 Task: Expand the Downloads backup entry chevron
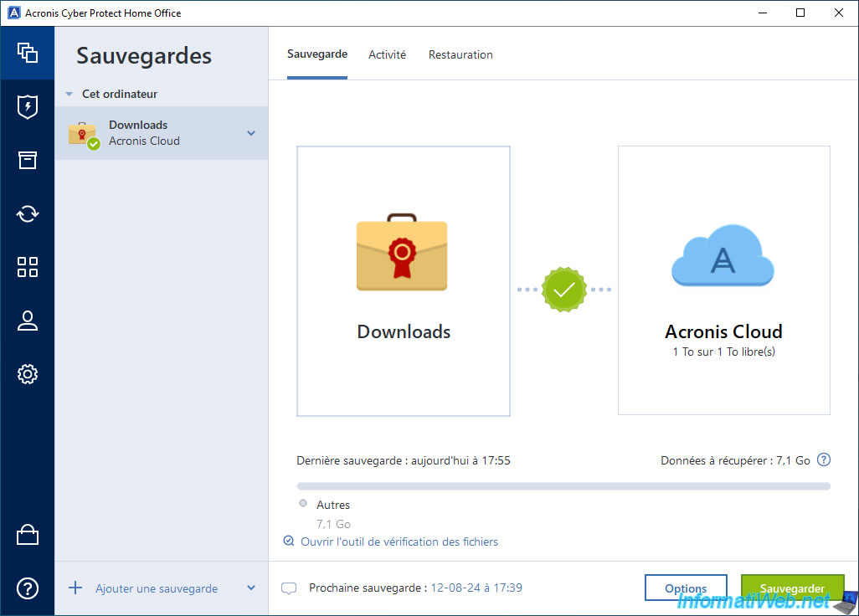click(x=251, y=133)
